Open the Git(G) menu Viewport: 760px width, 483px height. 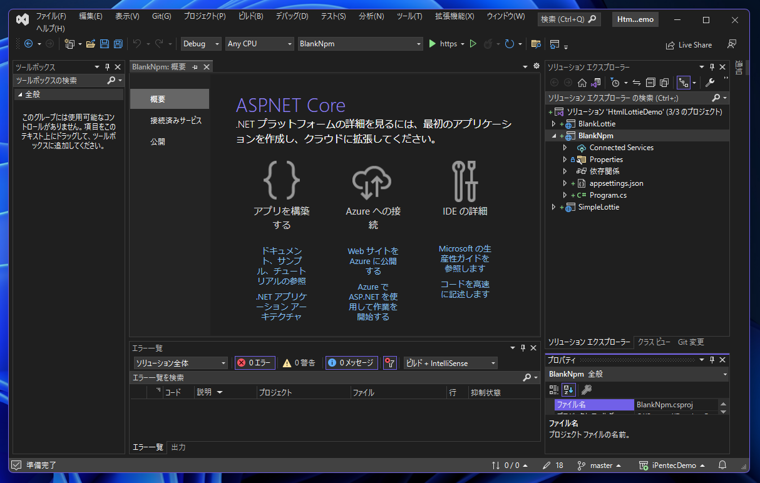tap(161, 16)
